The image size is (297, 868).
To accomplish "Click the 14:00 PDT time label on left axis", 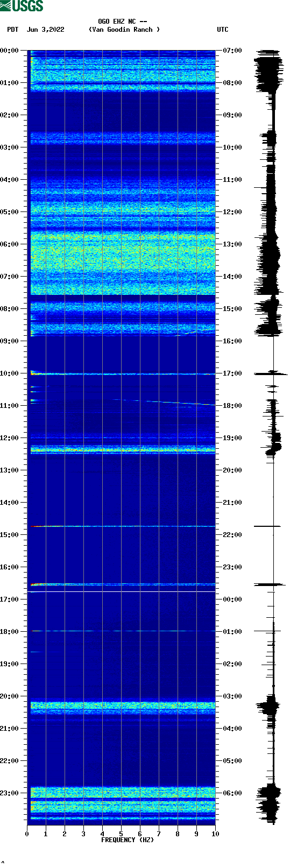I will click(x=10, y=503).
